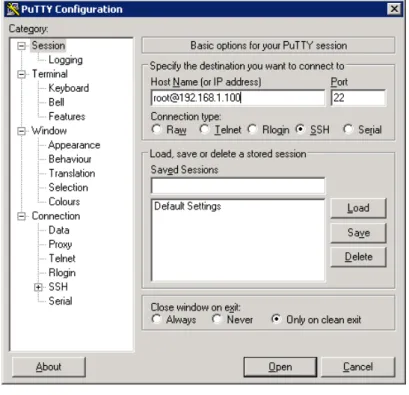Expand the SSH tree node
The height and width of the screenshot is (395, 409).
pyautogui.click(x=38, y=287)
